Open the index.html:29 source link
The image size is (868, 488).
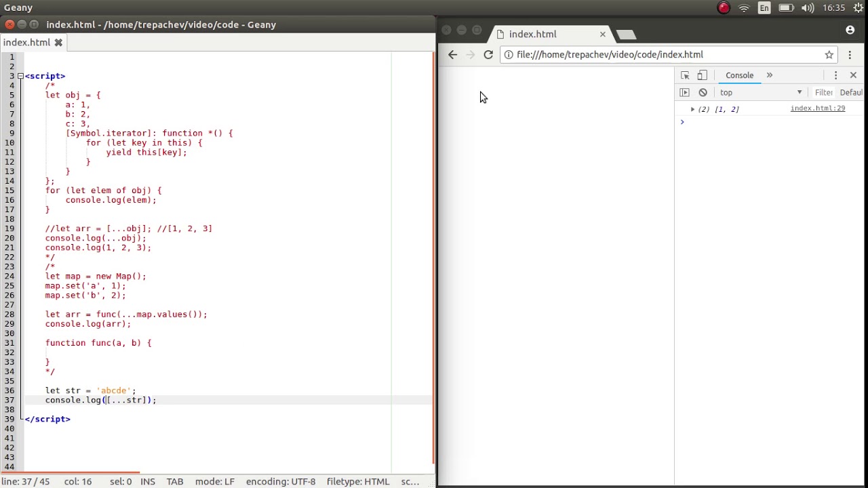click(817, 108)
